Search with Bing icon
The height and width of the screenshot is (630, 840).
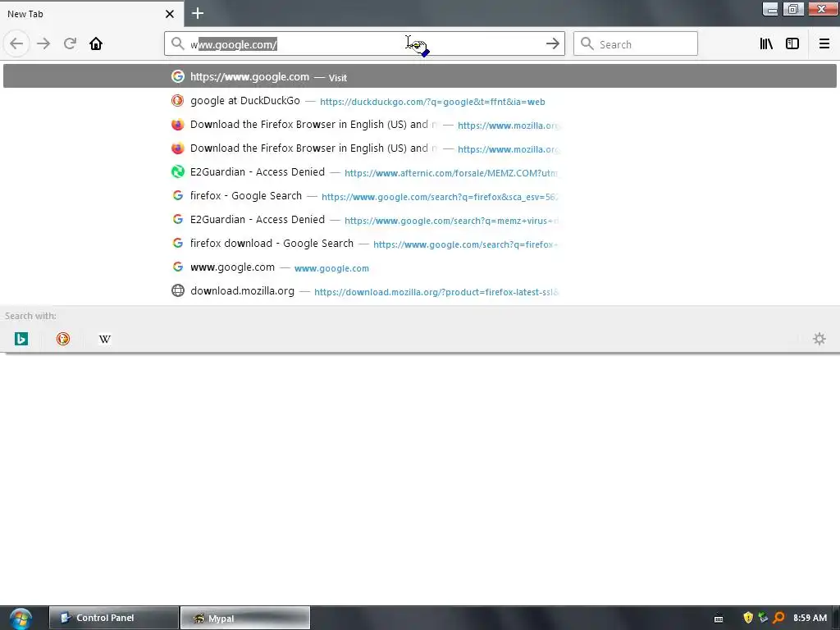pyautogui.click(x=21, y=339)
